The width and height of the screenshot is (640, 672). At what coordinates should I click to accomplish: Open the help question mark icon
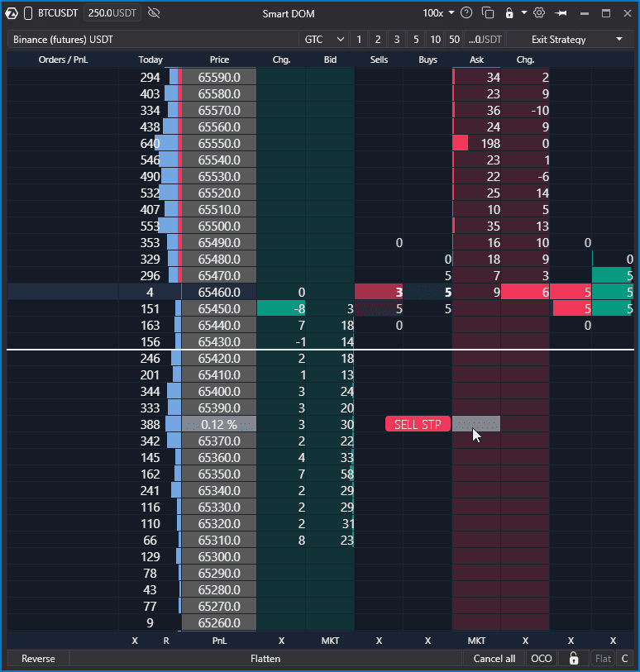466,13
